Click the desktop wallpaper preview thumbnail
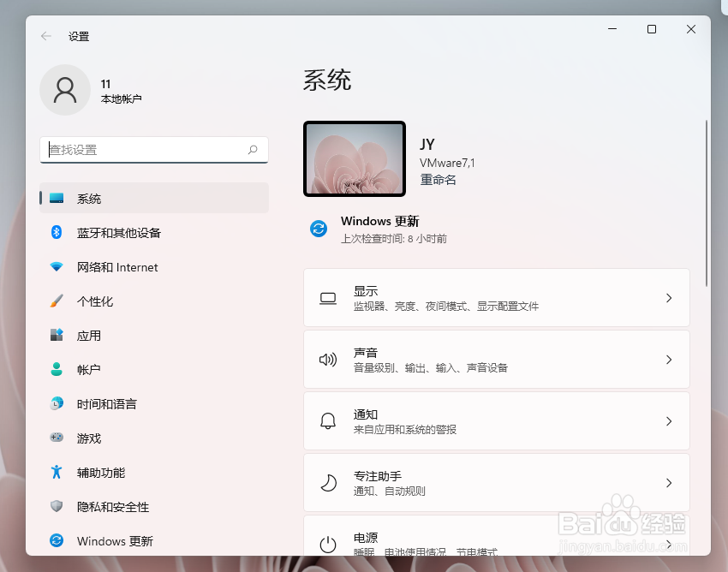Image resolution: width=728 pixels, height=572 pixels. (x=355, y=158)
